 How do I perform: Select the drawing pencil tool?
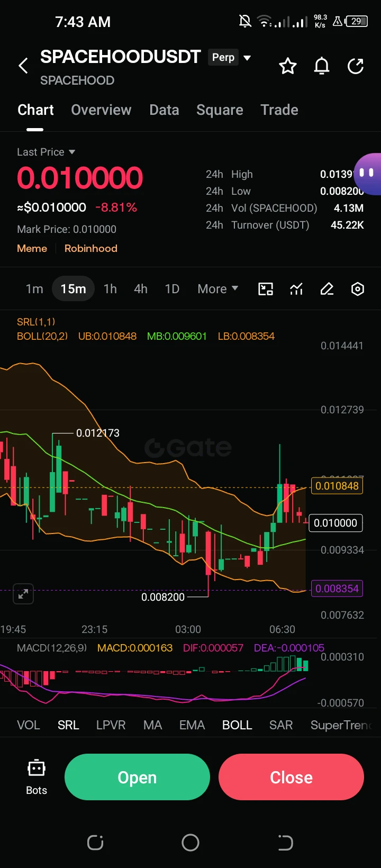[327, 289]
